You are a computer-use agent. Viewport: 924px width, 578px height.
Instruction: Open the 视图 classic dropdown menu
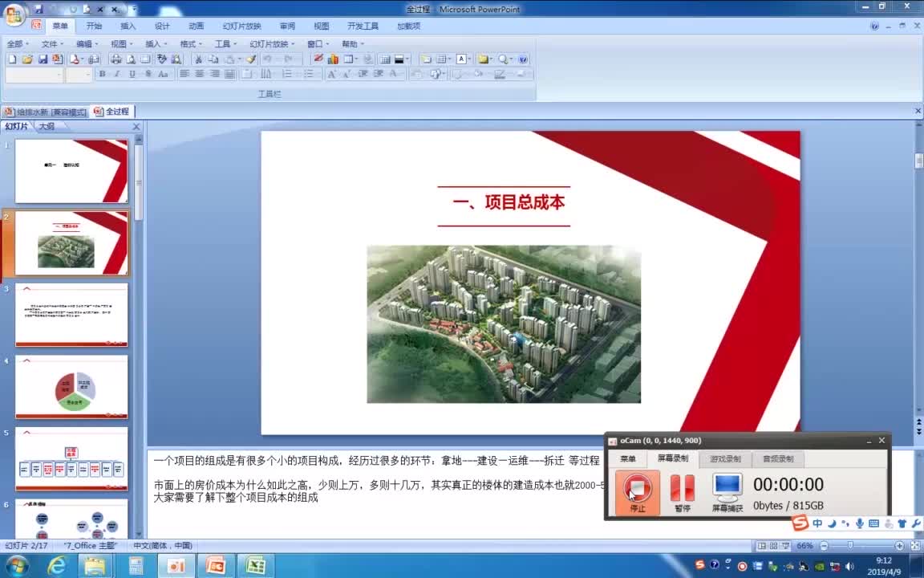pos(121,44)
